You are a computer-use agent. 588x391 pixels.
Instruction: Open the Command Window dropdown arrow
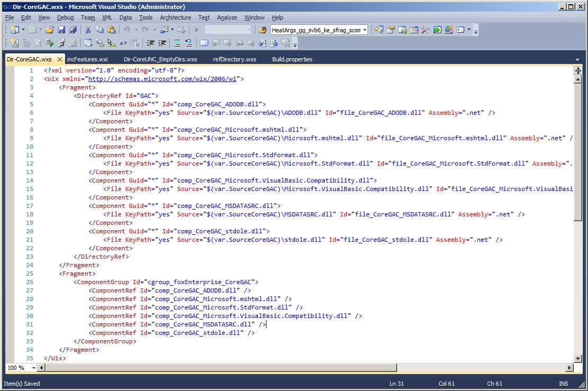468,30
